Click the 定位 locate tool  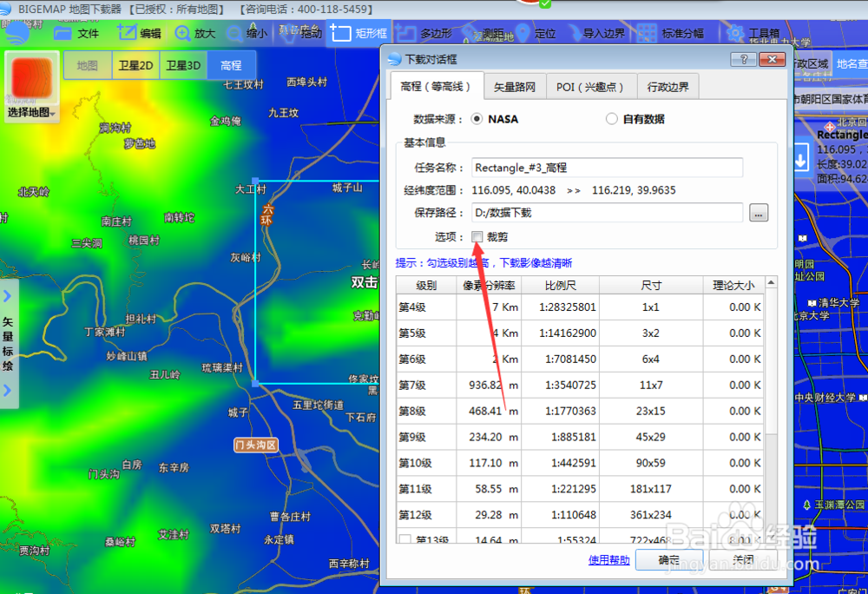[x=536, y=34]
